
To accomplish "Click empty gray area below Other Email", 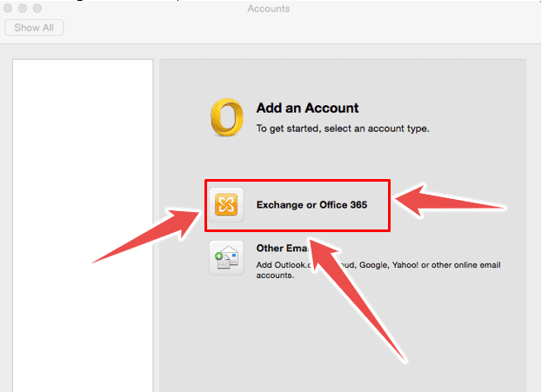I will tap(348, 339).
